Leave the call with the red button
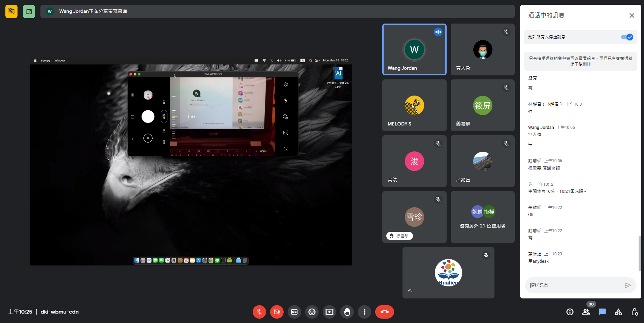Screen dimensions: 644x323 point(385,312)
